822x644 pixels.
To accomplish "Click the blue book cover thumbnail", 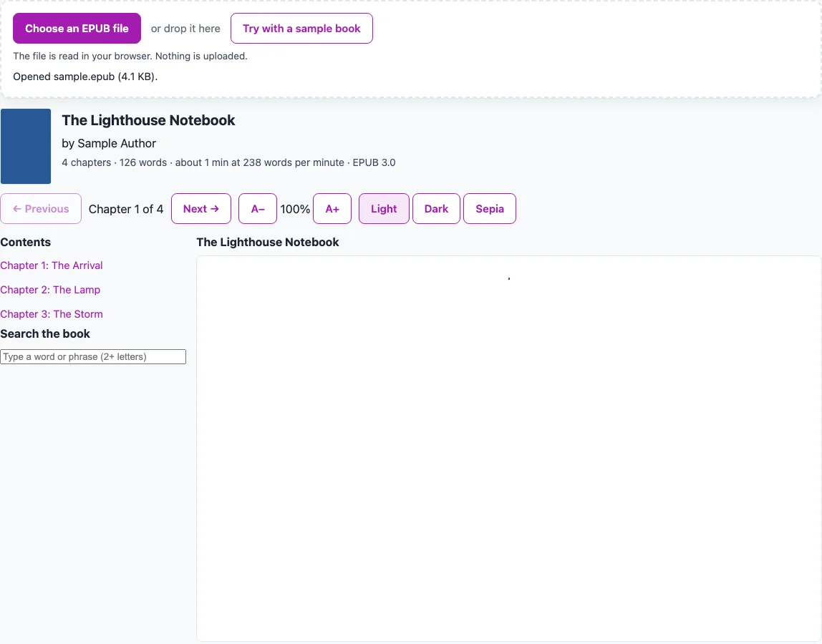I will 26,146.
